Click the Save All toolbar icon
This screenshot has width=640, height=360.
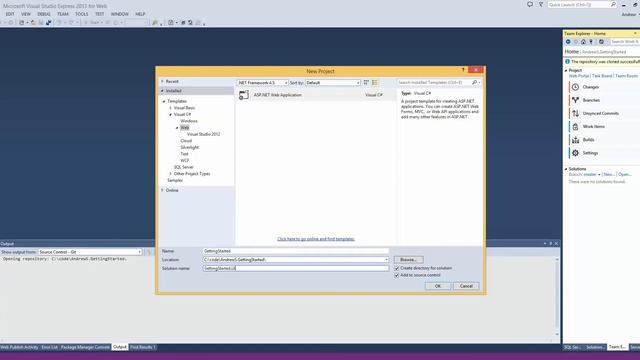[x=49, y=23]
